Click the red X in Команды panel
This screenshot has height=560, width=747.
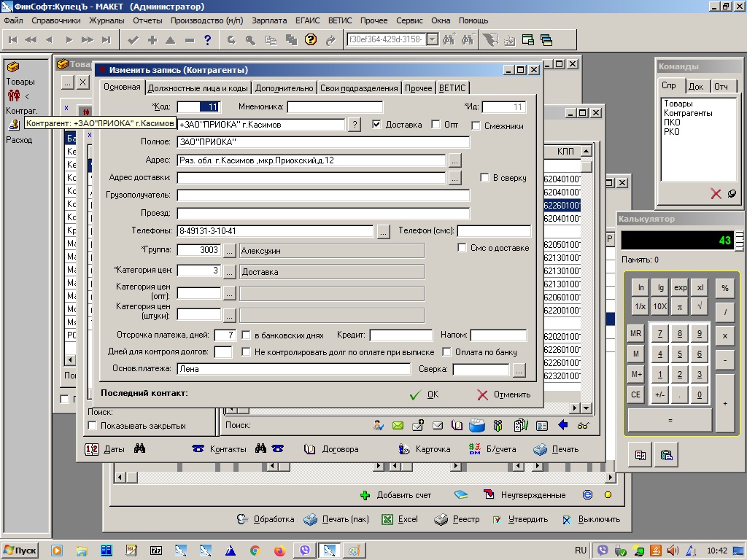(716, 193)
